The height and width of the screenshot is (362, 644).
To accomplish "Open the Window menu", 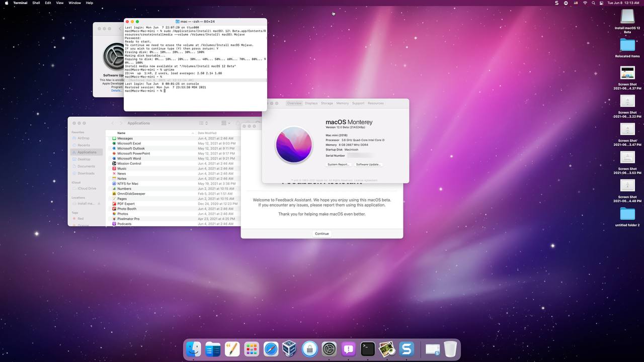I will [74, 3].
